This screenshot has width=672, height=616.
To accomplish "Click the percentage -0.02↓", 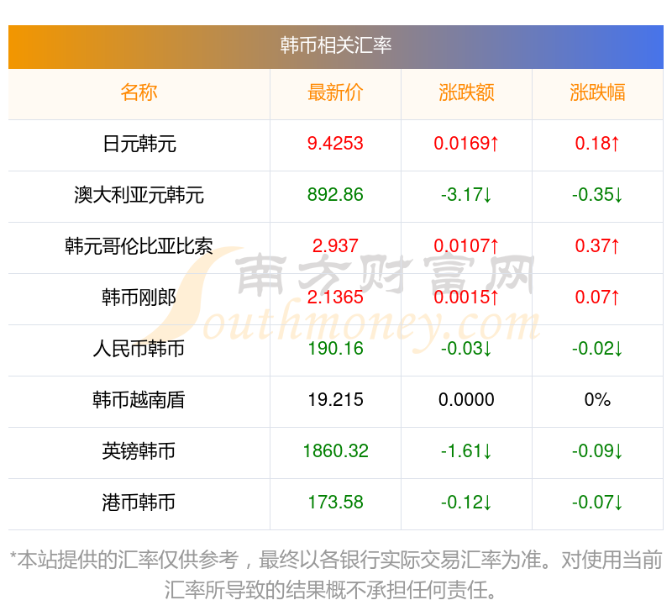I will tap(597, 349).
